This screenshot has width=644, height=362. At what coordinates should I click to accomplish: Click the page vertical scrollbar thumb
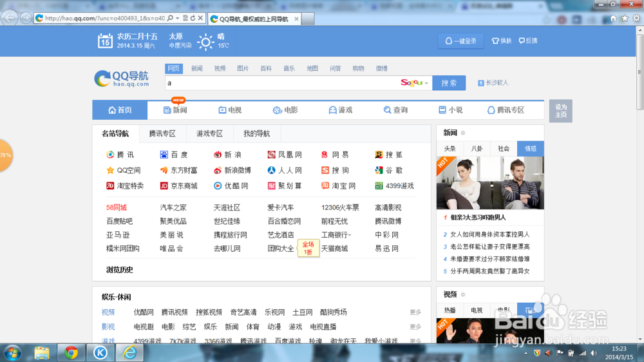coord(640,72)
